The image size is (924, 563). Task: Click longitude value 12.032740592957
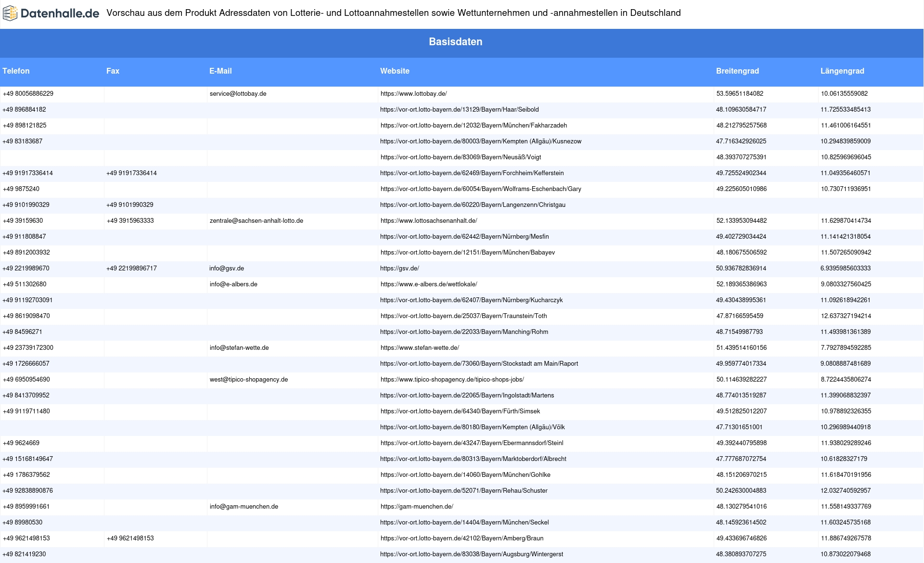pos(846,491)
